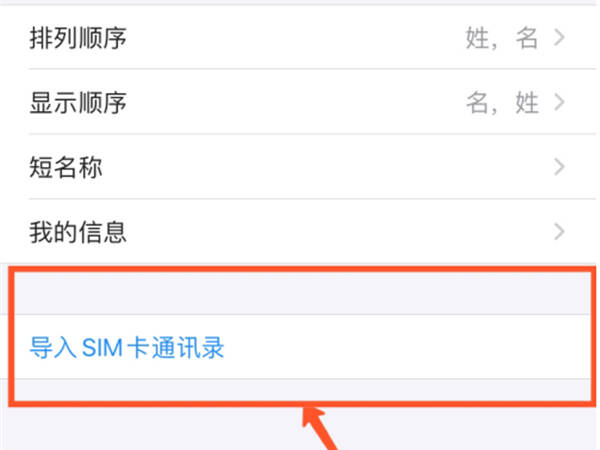Click the red arrow pointing at the box
Viewport: 600px width, 450px height.
point(320,429)
